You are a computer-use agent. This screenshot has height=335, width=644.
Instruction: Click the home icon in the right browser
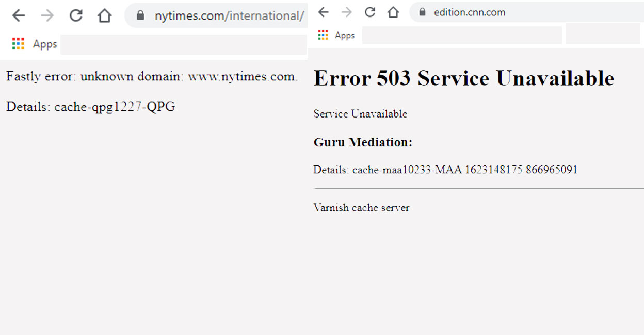coord(393,12)
